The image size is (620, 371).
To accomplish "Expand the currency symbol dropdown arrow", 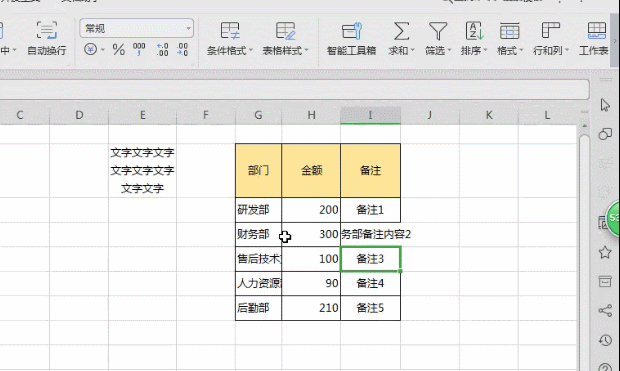I will 103,50.
